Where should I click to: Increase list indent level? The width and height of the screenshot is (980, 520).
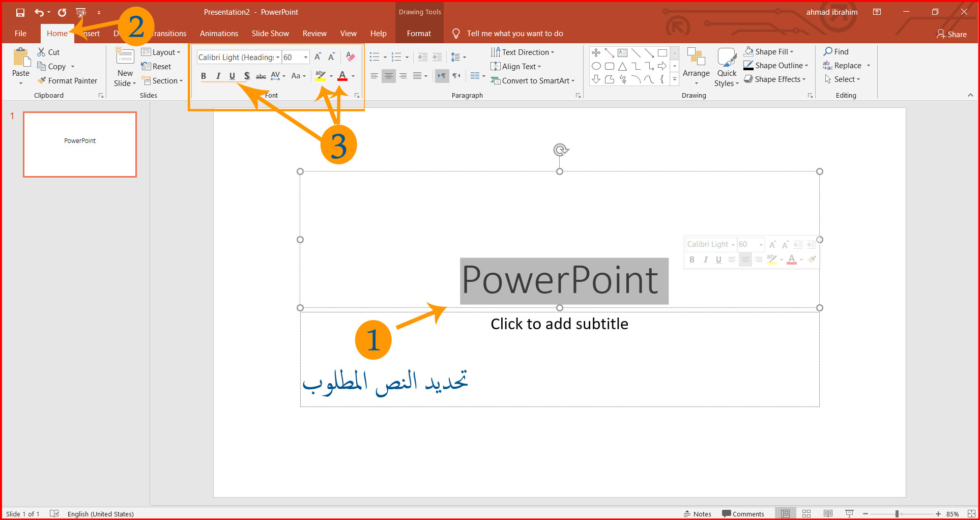(x=437, y=57)
